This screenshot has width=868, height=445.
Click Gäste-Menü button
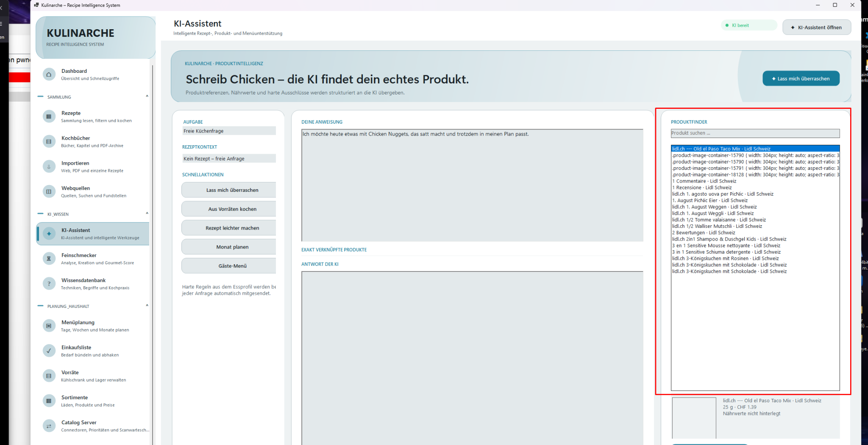tap(229, 266)
